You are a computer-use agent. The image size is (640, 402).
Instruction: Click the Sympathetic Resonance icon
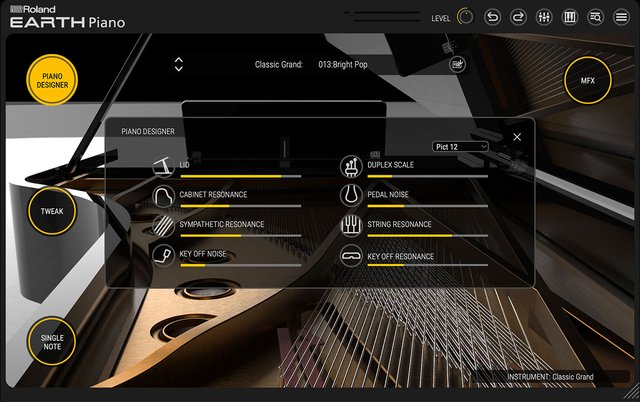point(163,225)
